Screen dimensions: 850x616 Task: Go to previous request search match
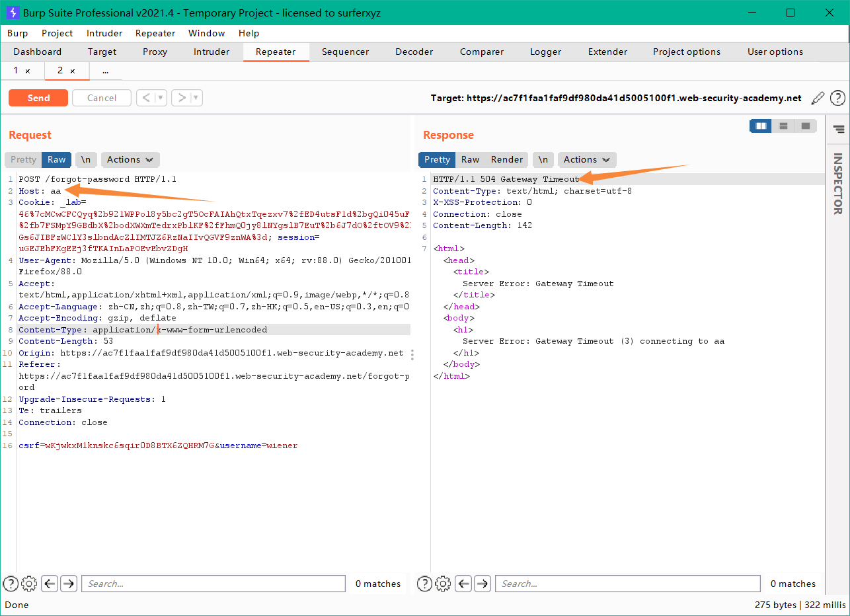(50, 584)
